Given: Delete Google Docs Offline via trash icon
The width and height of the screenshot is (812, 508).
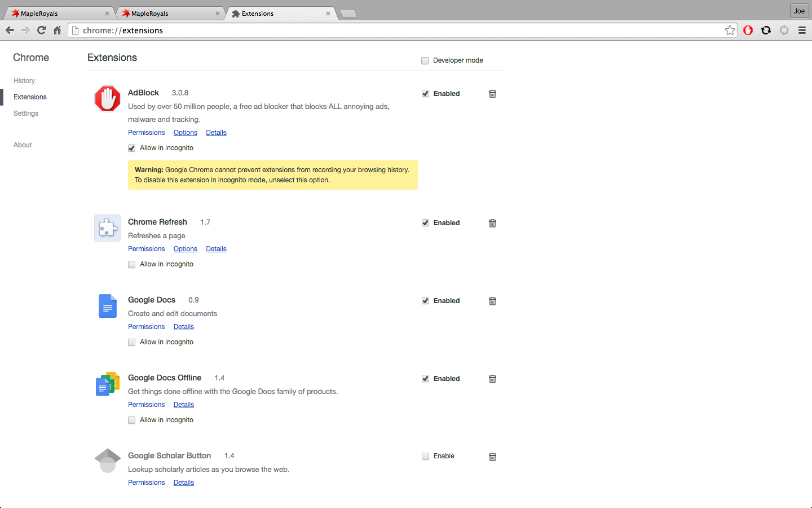Looking at the screenshot, I should tap(492, 379).
